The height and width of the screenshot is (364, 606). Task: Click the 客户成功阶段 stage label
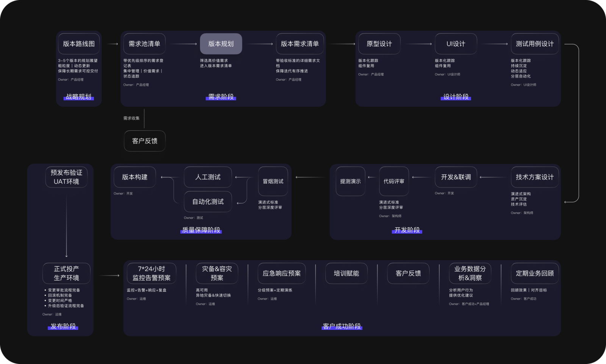pos(342,327)
